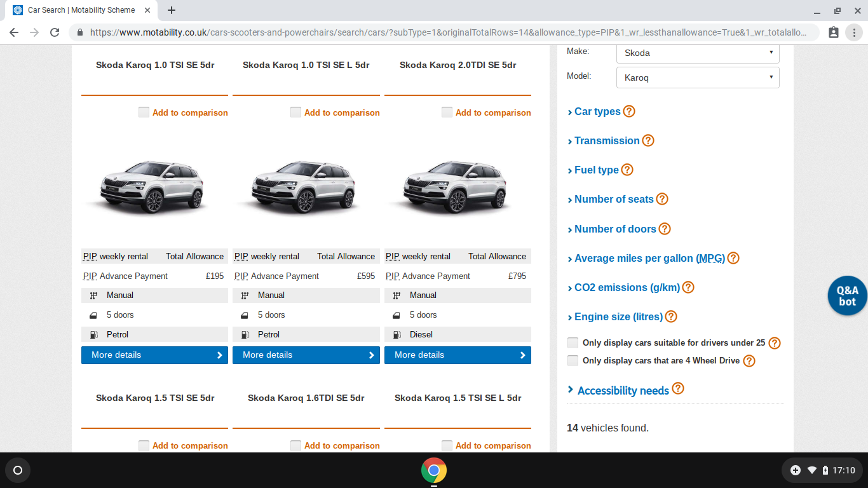Open the Chrome three-dot menu

point(854,32)
